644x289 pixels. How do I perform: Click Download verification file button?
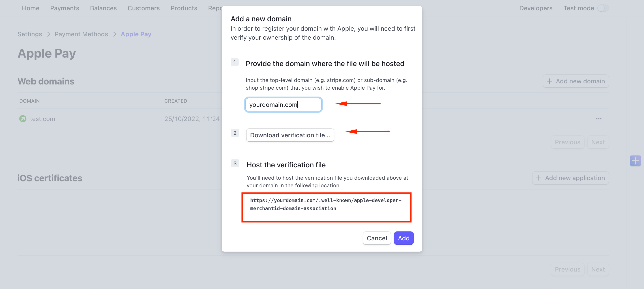[x=290, y=135]
